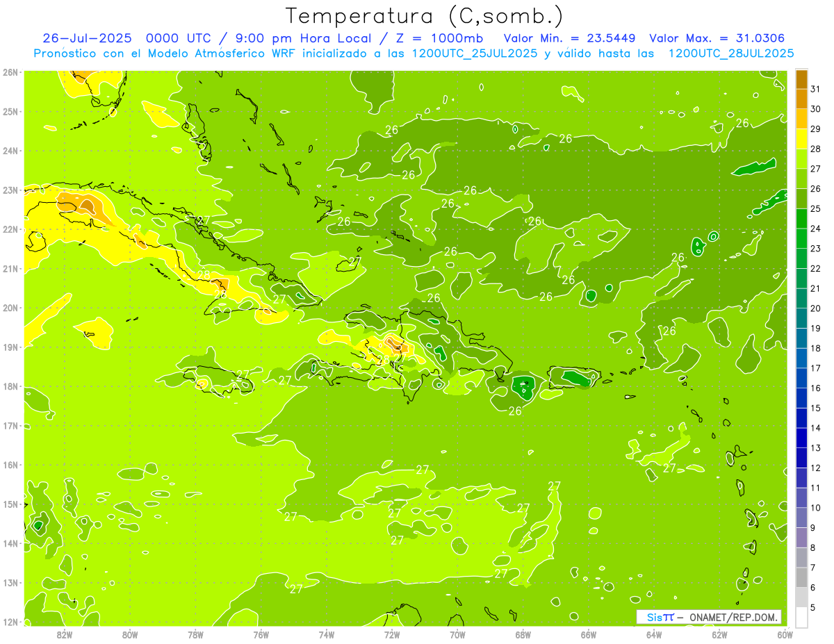Select the '1200UTC_25JUL2025' initialization time
Viewport: 834px width, 644px height.
(x=475, y=53)
